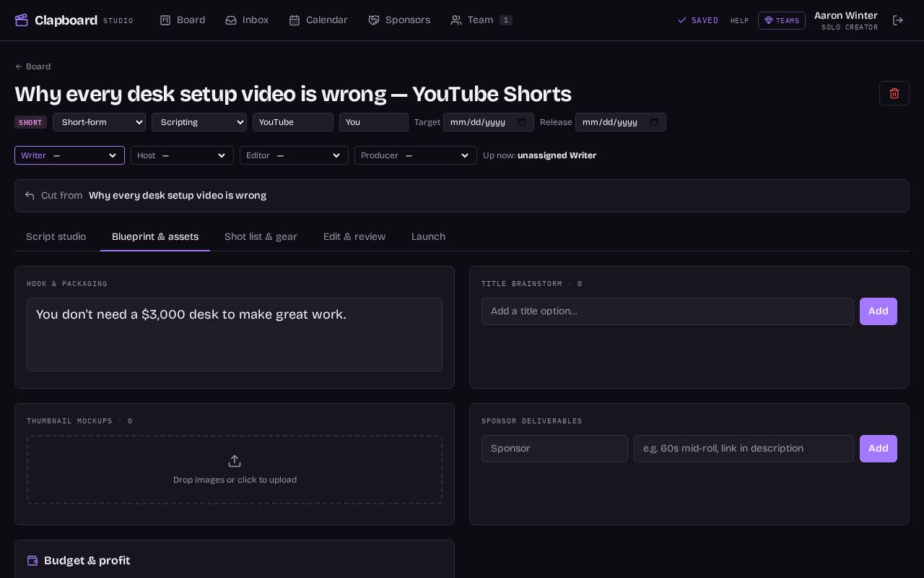
Task: Delete this video with the trash icon
Action: click(894, 93)
